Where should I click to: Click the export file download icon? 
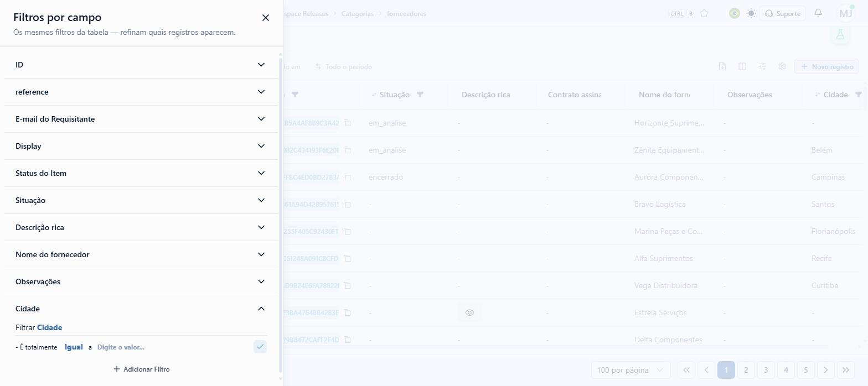click(x=722, y=66)
